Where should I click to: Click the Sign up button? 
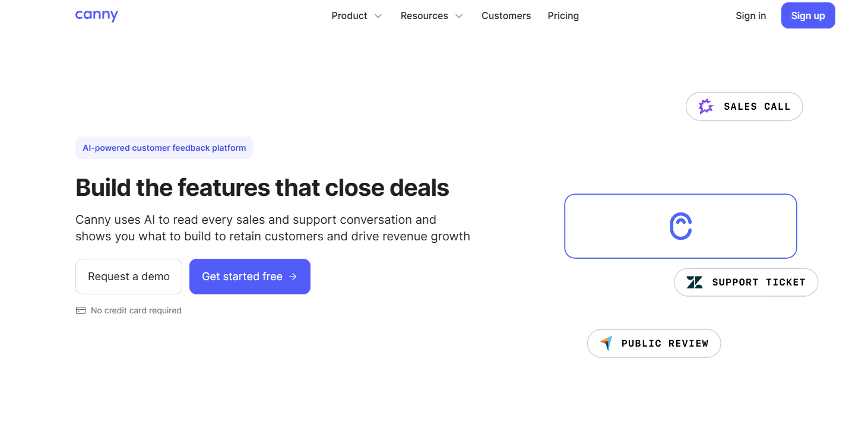[x=808, y=15]
